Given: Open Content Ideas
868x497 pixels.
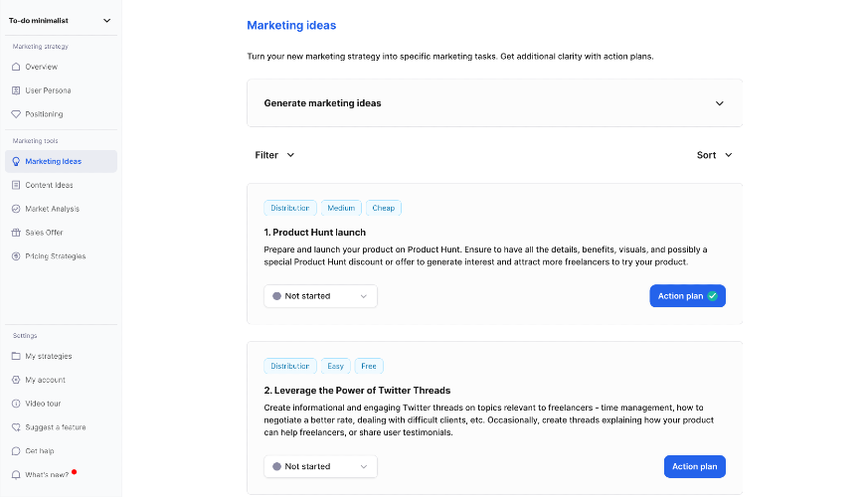Looking at the screenshot, I should point(61,185).
